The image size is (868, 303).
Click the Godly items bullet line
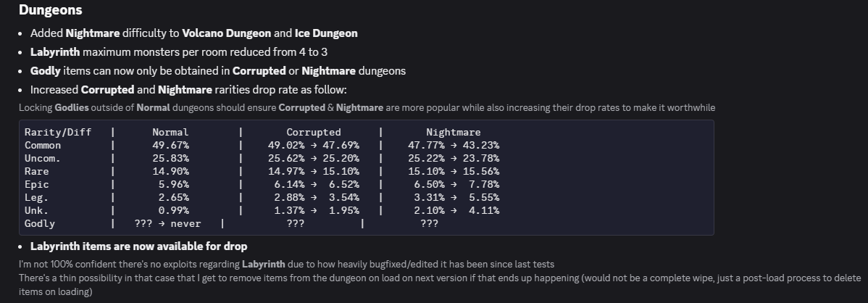click(x=218, y=71)
